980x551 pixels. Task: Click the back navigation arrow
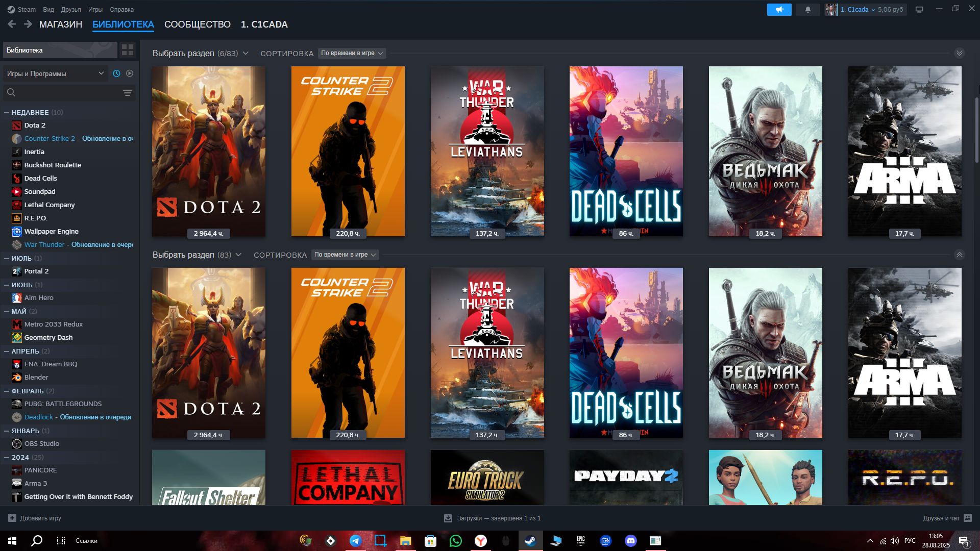(x=12, y=24)
